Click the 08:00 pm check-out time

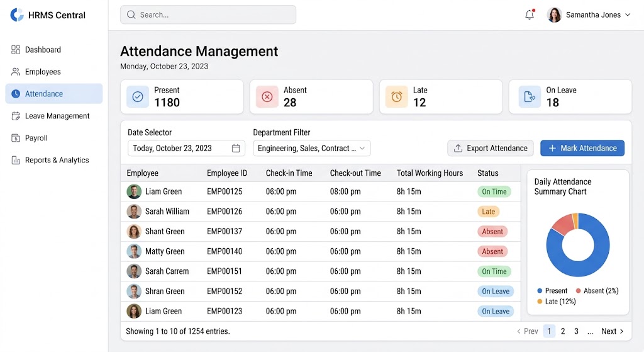point(345,191)
